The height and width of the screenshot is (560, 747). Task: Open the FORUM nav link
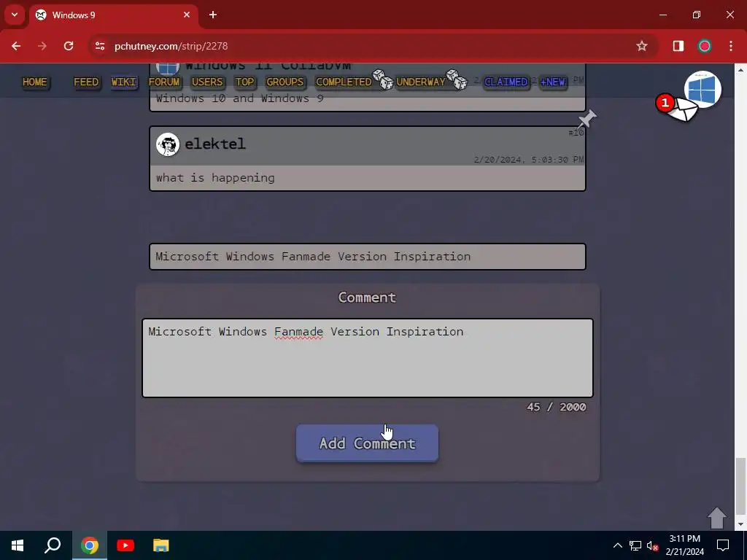click(164, 82)
